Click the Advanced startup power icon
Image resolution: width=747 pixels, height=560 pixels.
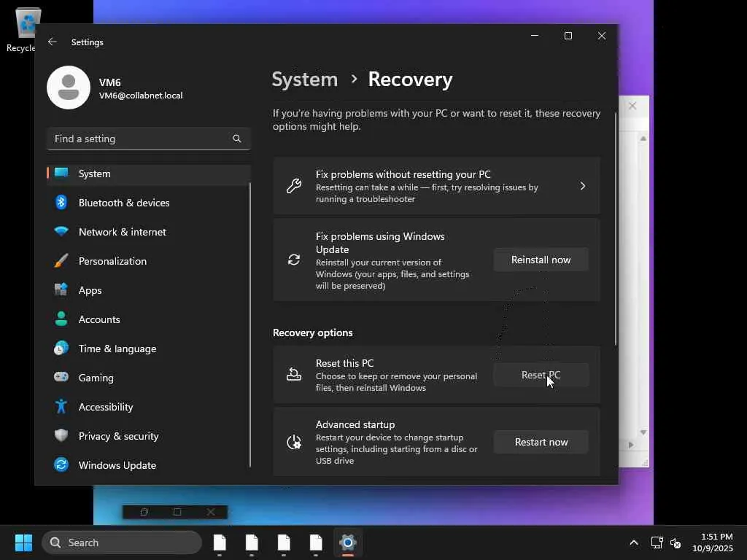click(294, 442)
